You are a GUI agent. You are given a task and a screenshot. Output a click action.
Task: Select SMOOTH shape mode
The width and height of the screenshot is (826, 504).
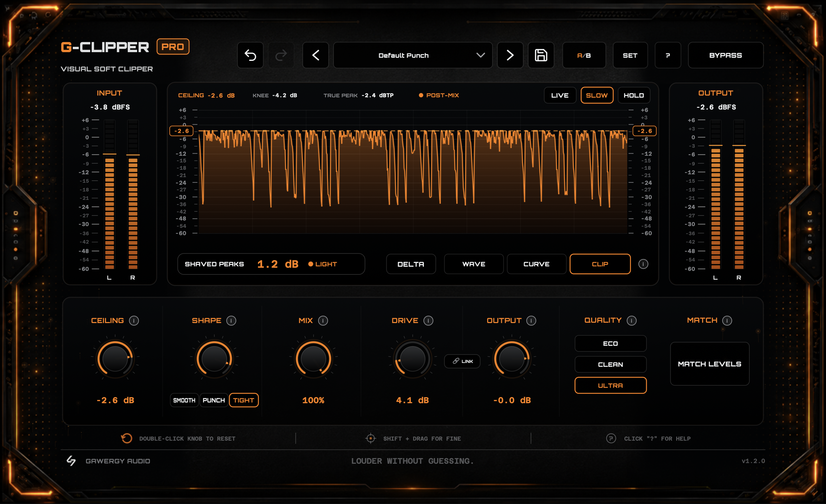coord(184,400)
